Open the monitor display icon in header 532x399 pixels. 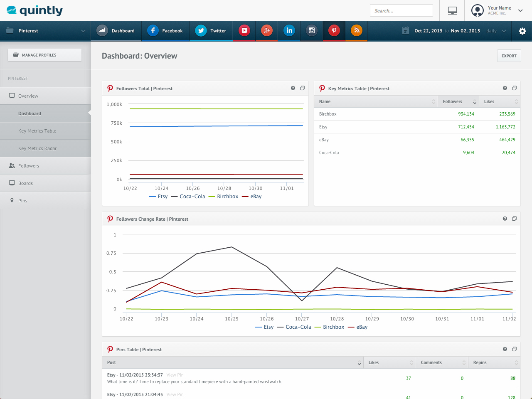(453, 10)
